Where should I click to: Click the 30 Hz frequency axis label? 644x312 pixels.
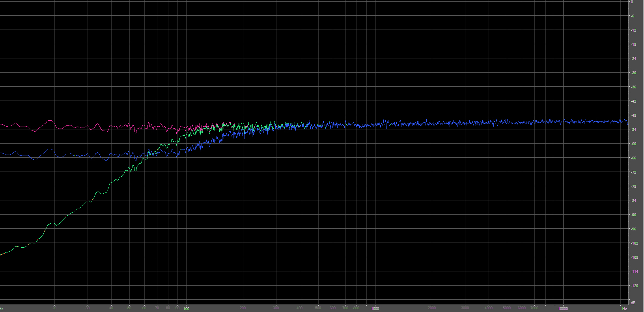88,308
